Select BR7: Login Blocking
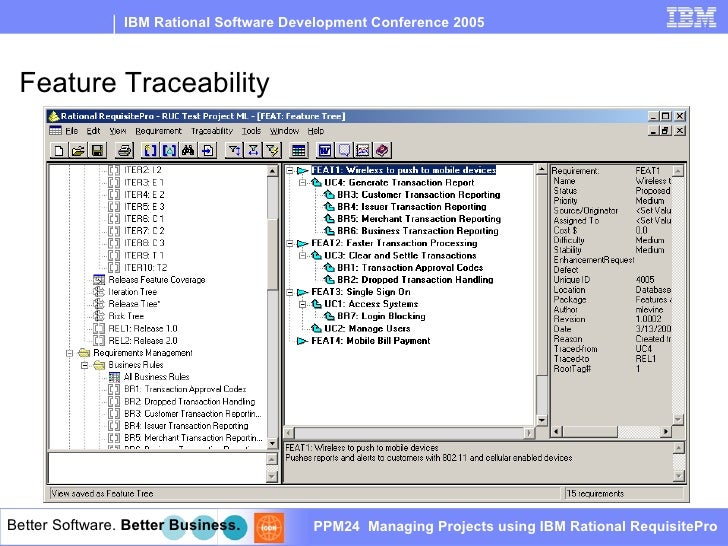The width and height of the screenshot is (728, 546). [381, 316]
